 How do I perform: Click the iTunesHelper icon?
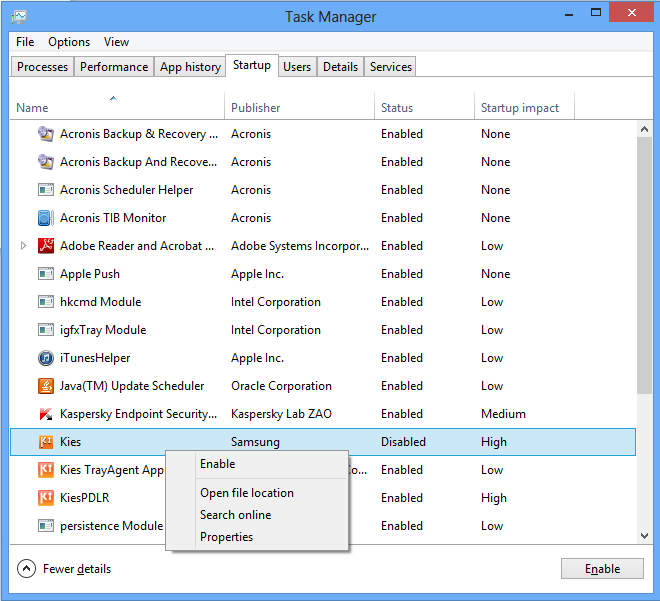tap(45, 358)
